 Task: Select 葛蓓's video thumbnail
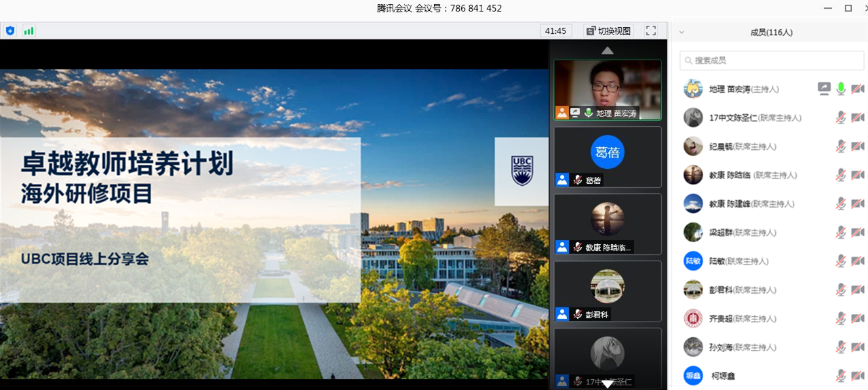click(x=608, y=157)
